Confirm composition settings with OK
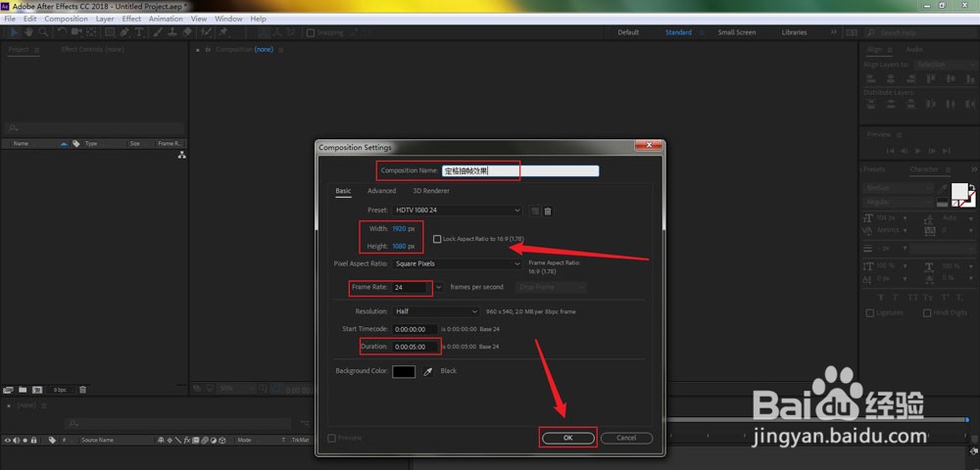Image resolution: width=980 pixels, height=470 pixels. point(567,438)
